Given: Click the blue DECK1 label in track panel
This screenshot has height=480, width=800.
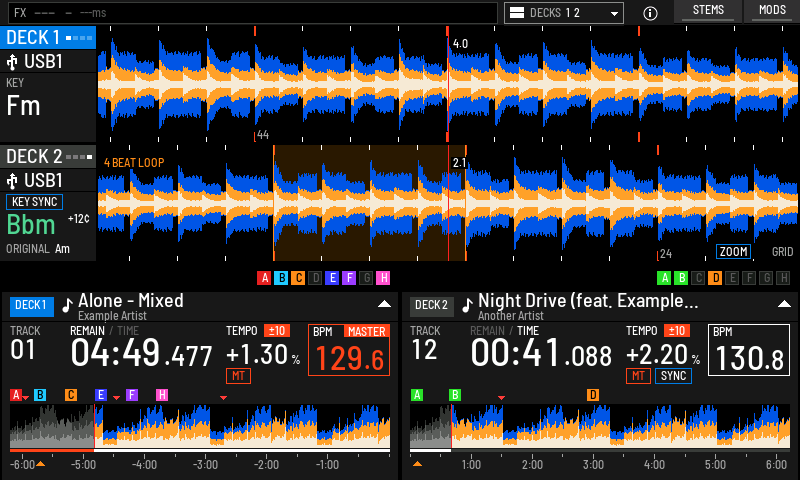Looking at the screenshot, I should [32, 306].
